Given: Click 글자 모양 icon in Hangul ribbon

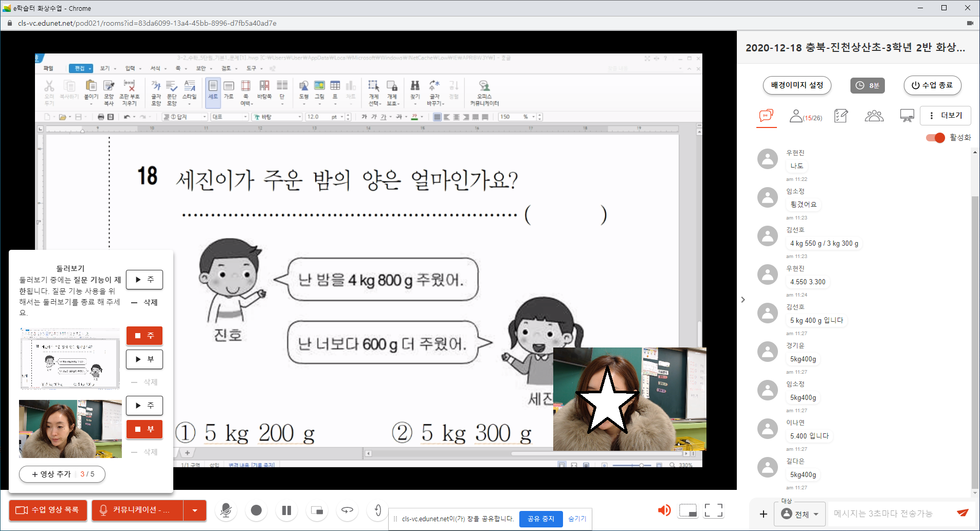Looking at the screenshot, I should click(156, 93).
